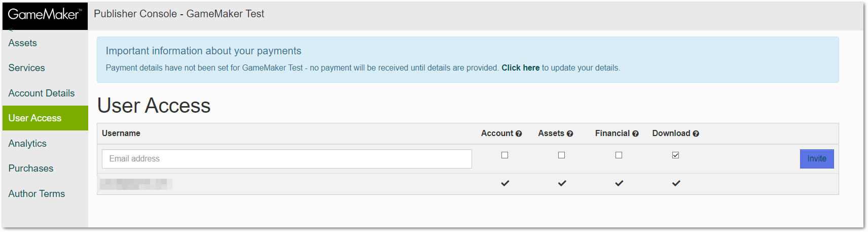Open the Author Terms page
Viewport: 868px width, 232px height.
click(37, 194)
